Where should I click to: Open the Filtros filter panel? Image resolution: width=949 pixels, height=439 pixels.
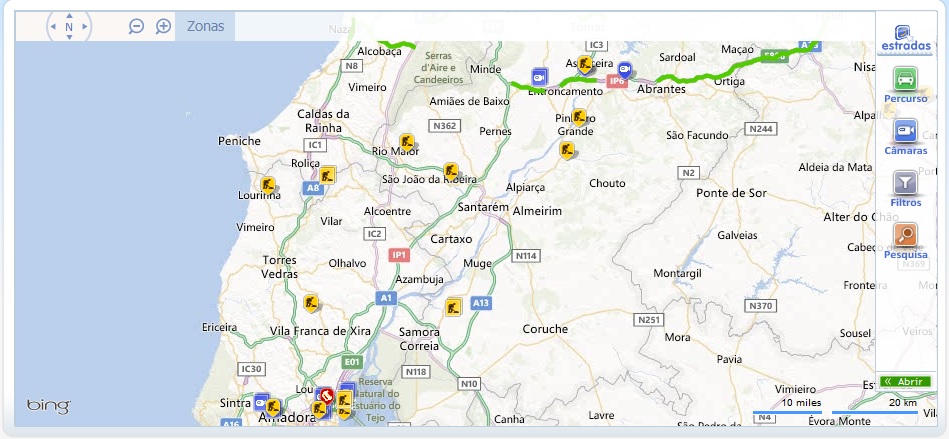pos(905,190)
